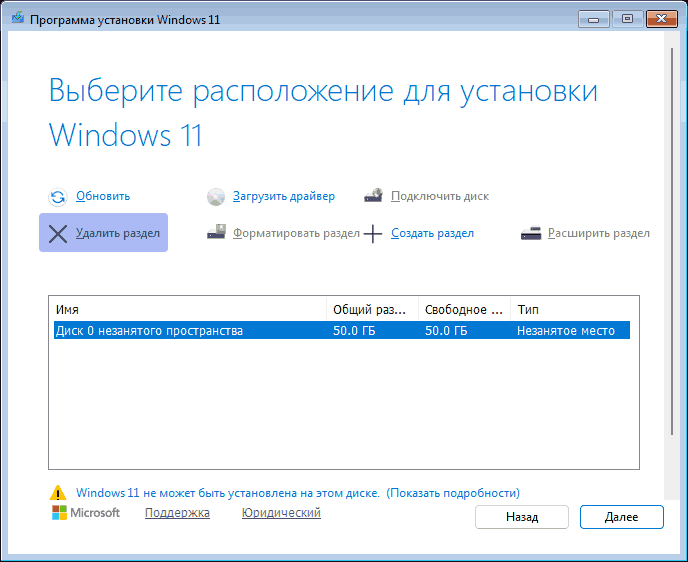Click the Форматировать раздел link
Viewport: 688px width, 562px height.
296,233
